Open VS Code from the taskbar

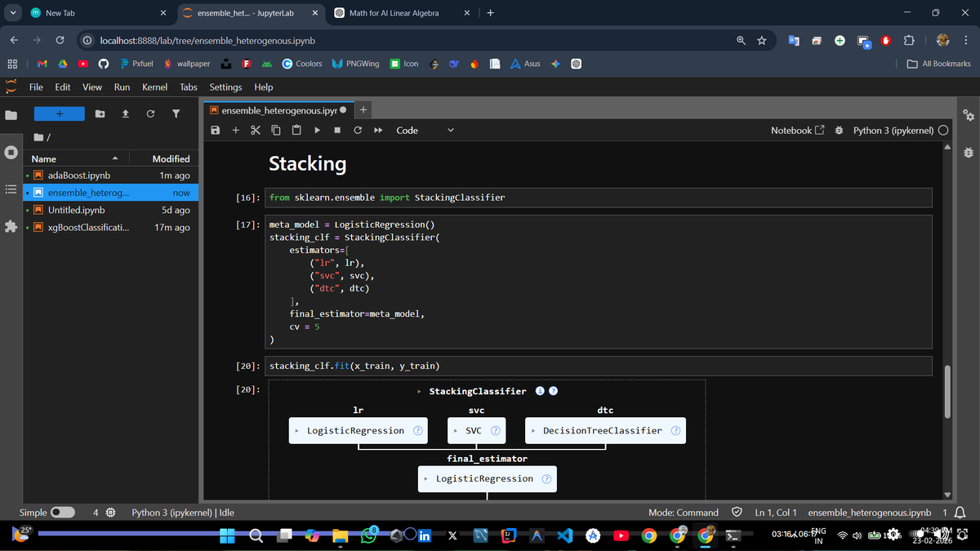click(x=564, y=535)
